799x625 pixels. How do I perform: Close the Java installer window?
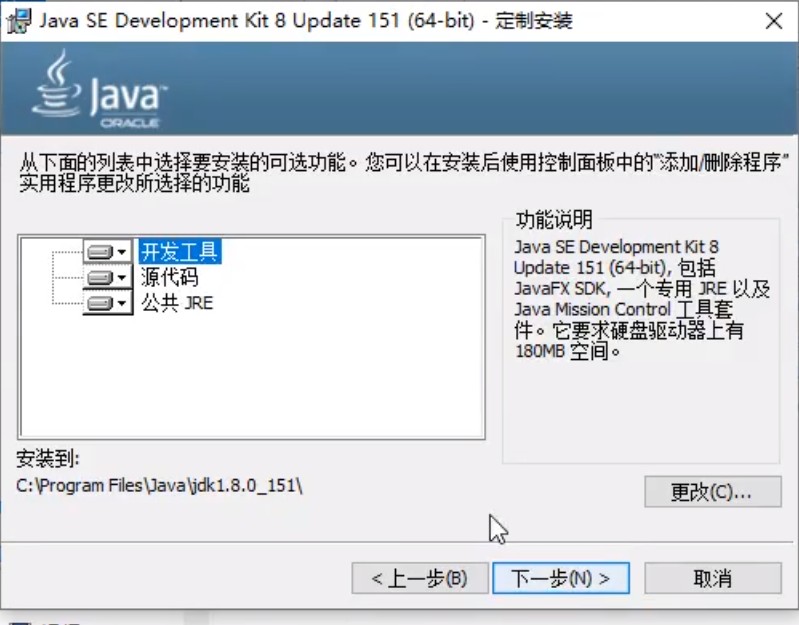pos(774,21)
